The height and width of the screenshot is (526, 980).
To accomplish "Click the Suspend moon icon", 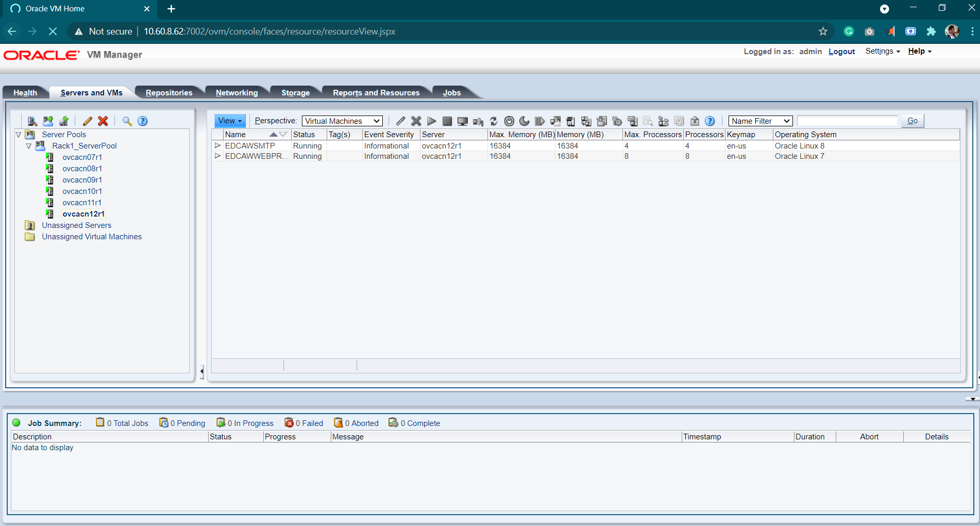I will pyautogui.click(x=525, y=121).
